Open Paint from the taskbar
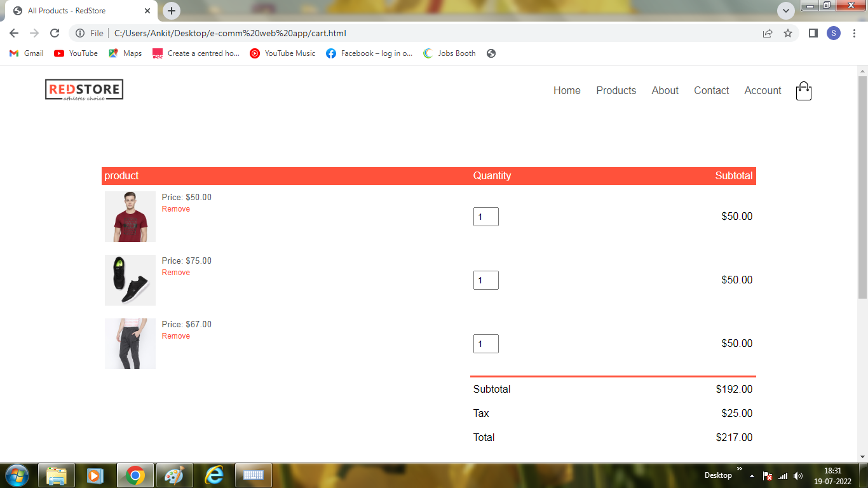868x488 pixels. tap(174, 475)
